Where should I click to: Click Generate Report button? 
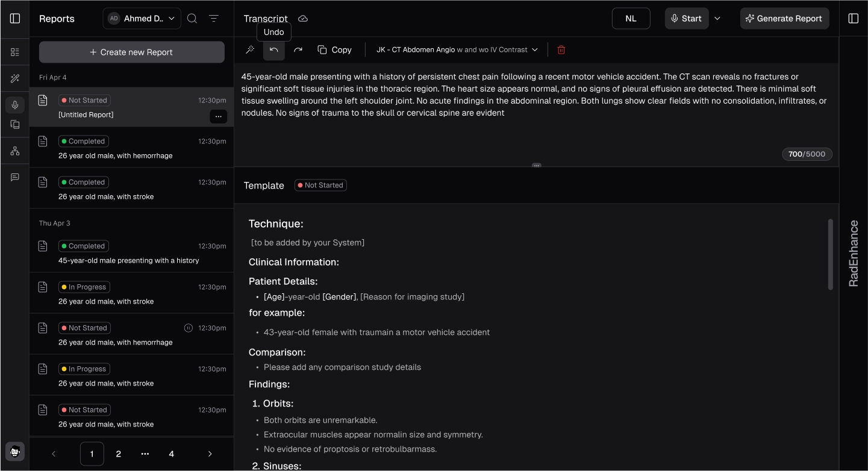(x=784, y=19)
